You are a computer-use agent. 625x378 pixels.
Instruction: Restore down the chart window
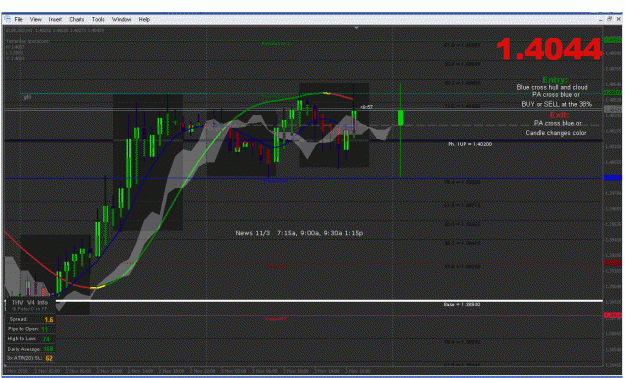pyautogui.click(x=609, y=19)
